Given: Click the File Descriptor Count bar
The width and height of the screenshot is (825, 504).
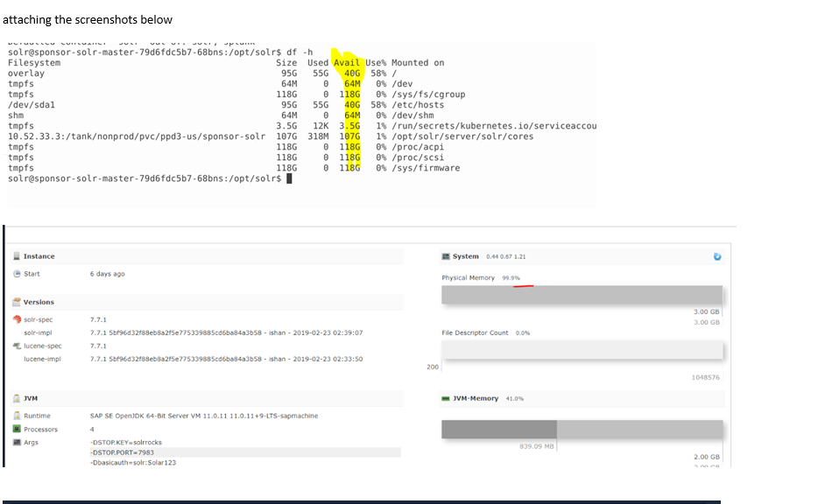Looking at the screenshot, I should [582, 350].
